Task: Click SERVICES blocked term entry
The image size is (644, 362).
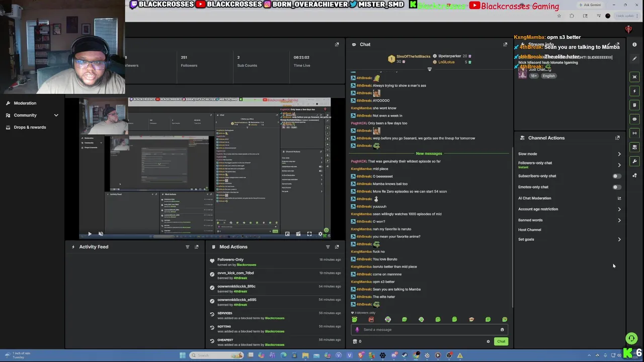Action: click(x=225, y=313)
